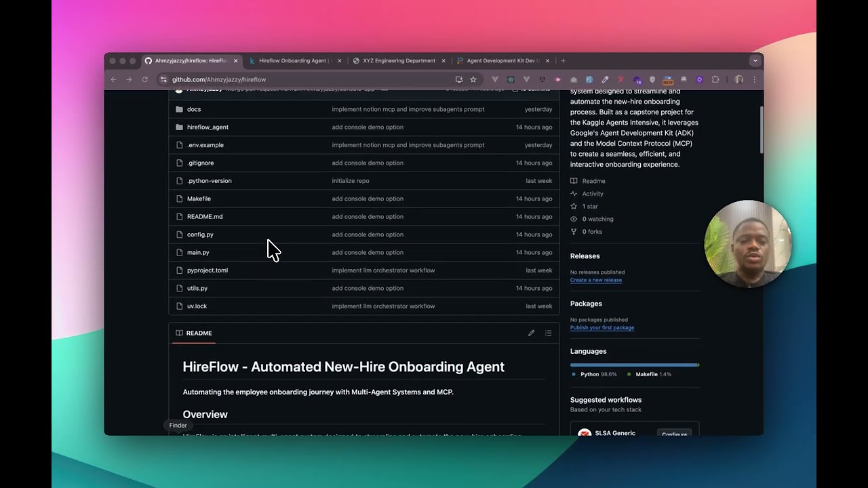This screenshot has height=488, width=868.
Task: Click the file icon beside uv.lock
Action: (x=179, y=306)
